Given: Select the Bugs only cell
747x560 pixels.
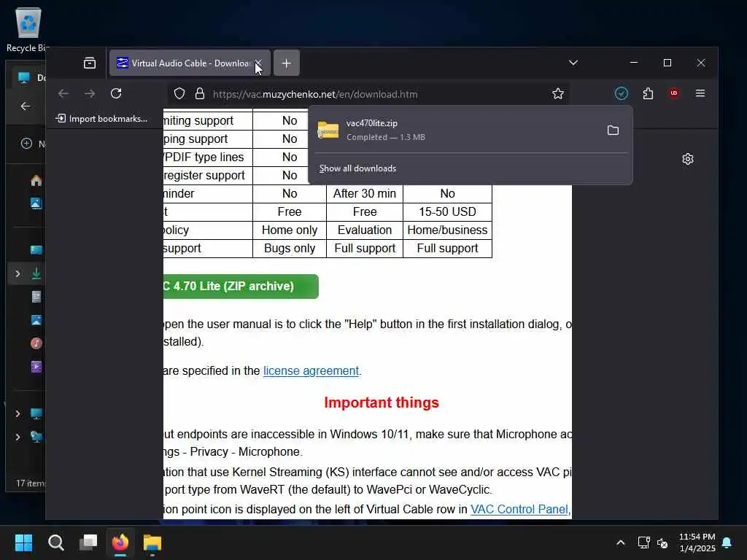Looking at the screenshot, I should pos(290,248).
